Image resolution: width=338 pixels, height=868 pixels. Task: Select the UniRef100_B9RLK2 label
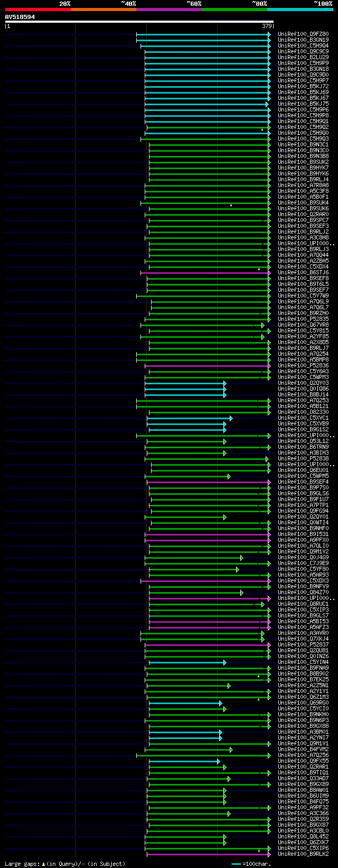coord(303,854)
